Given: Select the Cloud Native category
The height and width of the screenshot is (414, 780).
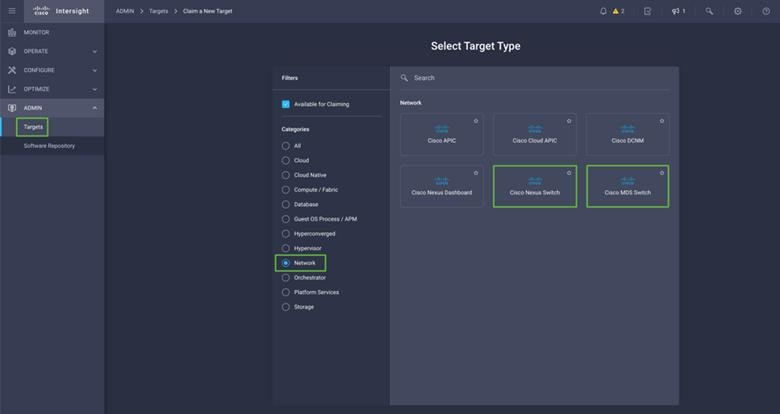Looking at the screenshot, I should pos(286,175).
